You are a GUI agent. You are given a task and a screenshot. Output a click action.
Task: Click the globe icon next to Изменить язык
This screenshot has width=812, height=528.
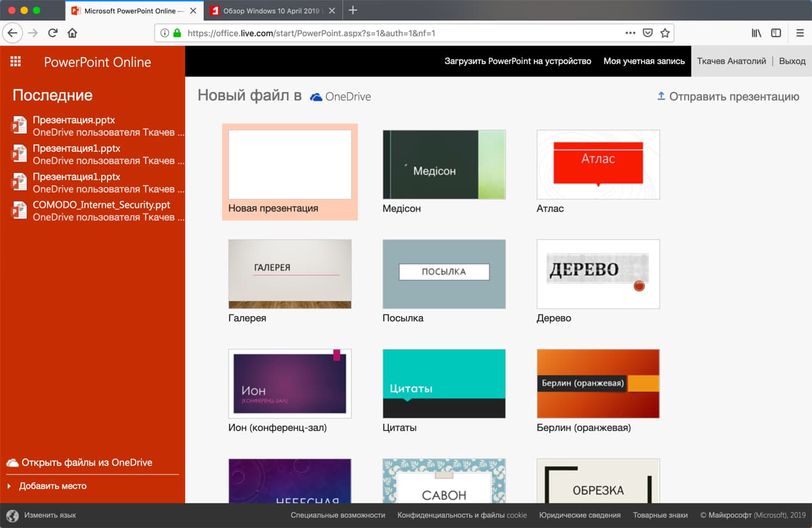(14, 514)
